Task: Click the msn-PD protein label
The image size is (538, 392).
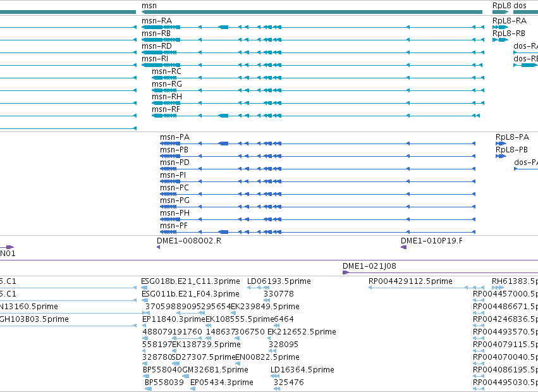Action: [x=174, y=162]
